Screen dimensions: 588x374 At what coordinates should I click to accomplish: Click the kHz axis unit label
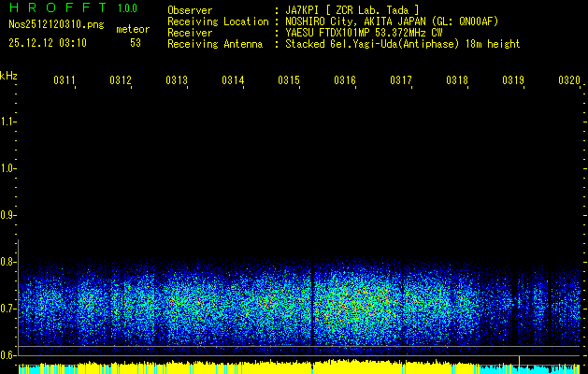click(x=8, y=75)
